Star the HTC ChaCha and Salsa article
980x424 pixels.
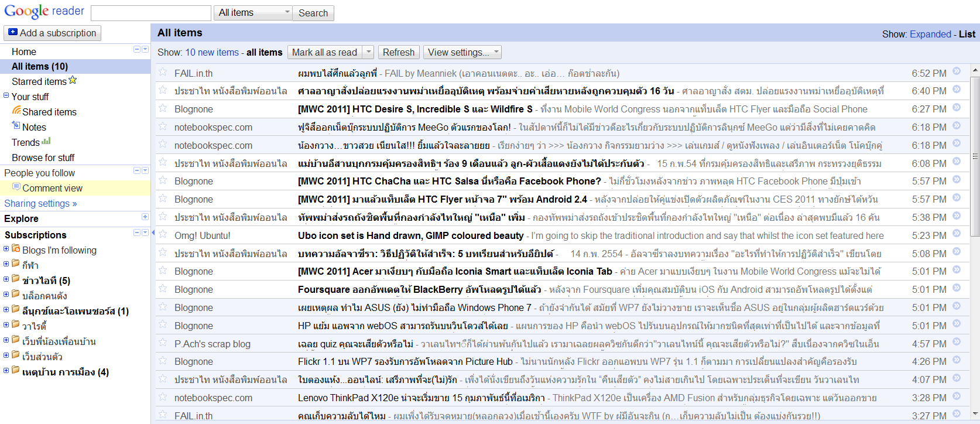click(163, 180)
